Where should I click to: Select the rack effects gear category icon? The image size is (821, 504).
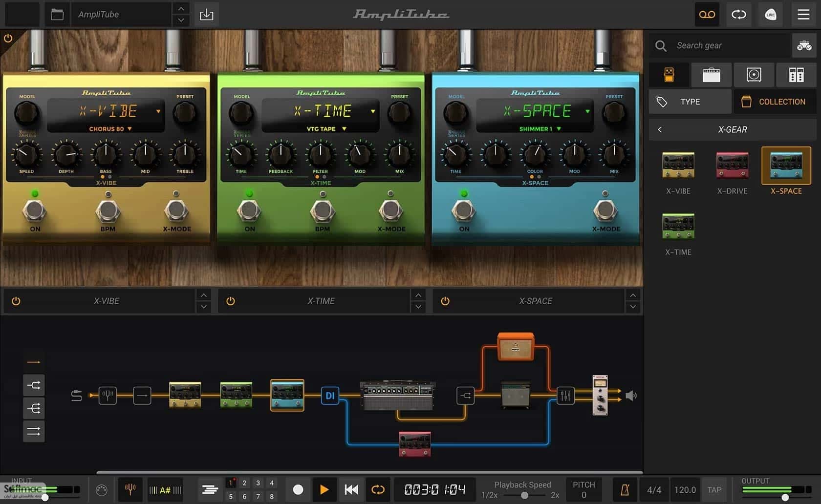796,75
